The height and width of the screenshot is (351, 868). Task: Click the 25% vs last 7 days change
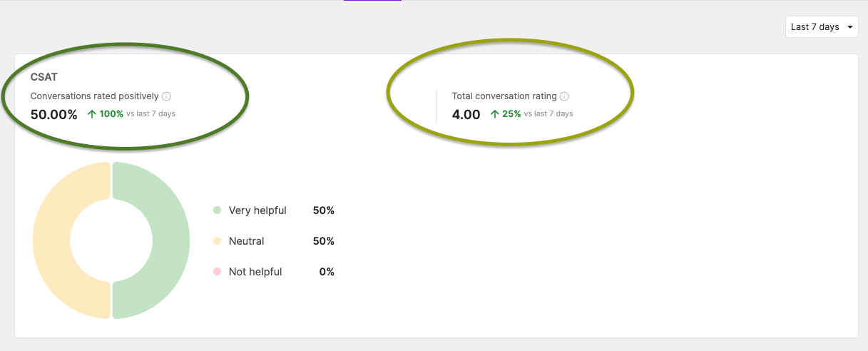[531, 113]
